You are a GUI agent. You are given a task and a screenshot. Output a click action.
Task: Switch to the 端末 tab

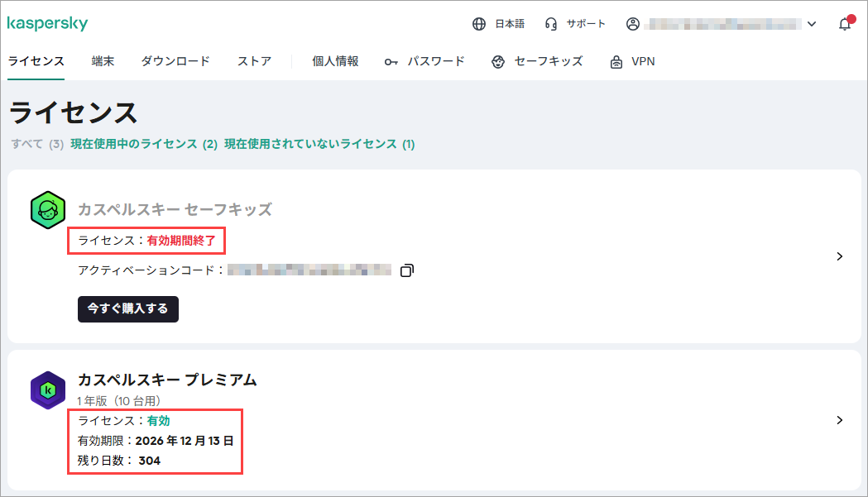point(103,61)
